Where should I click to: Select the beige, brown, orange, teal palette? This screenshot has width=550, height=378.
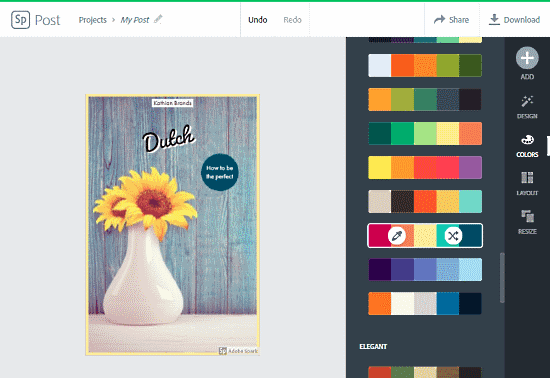pyautogui.click(x=425, y=202)
